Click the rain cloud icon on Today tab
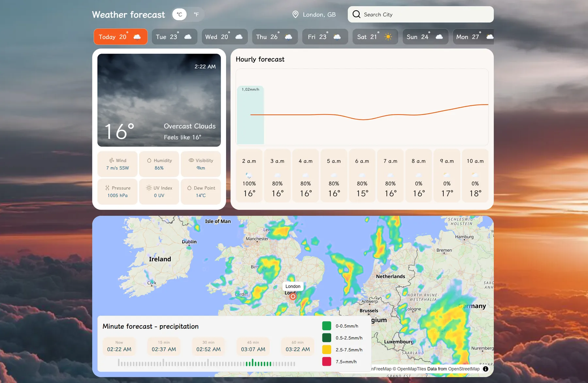The image size is (588, 383). [x=137, y=37]
